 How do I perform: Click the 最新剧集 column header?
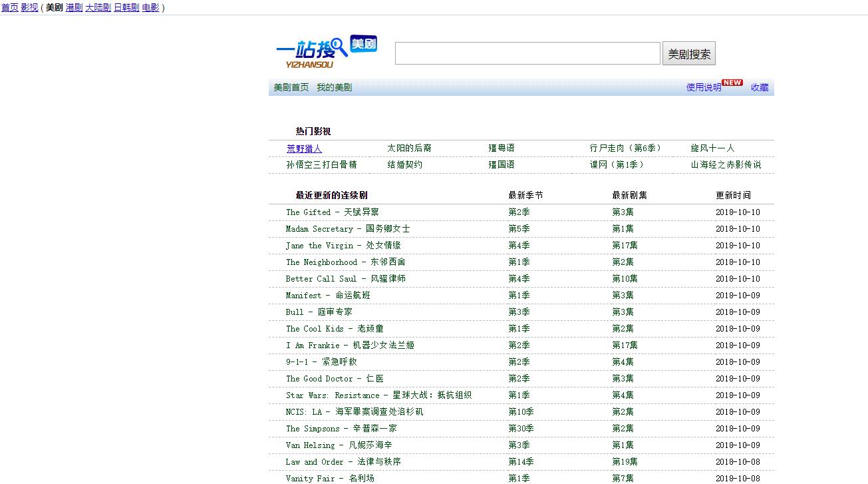tap(629, 196)
